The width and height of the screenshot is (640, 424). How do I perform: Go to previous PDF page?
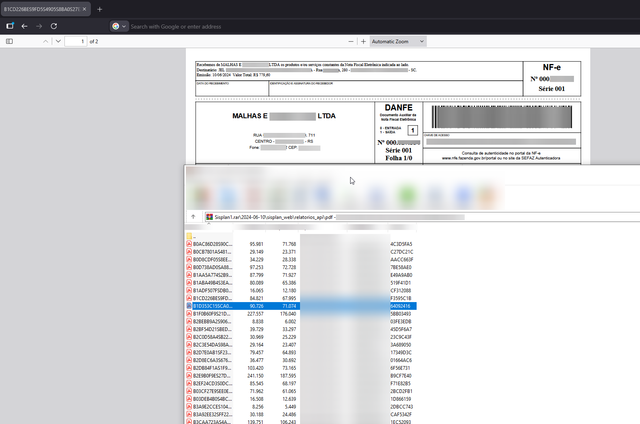click(46, 41)
